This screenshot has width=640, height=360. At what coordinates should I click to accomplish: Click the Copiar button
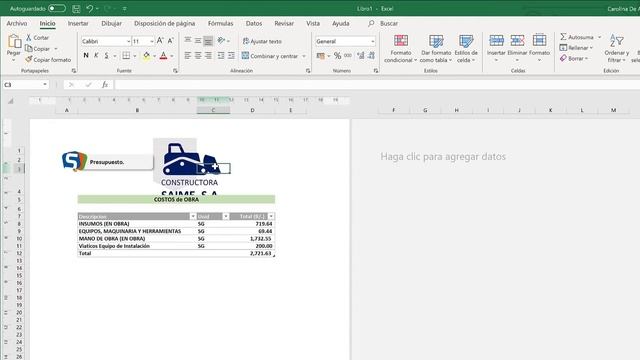pos(37,49)
